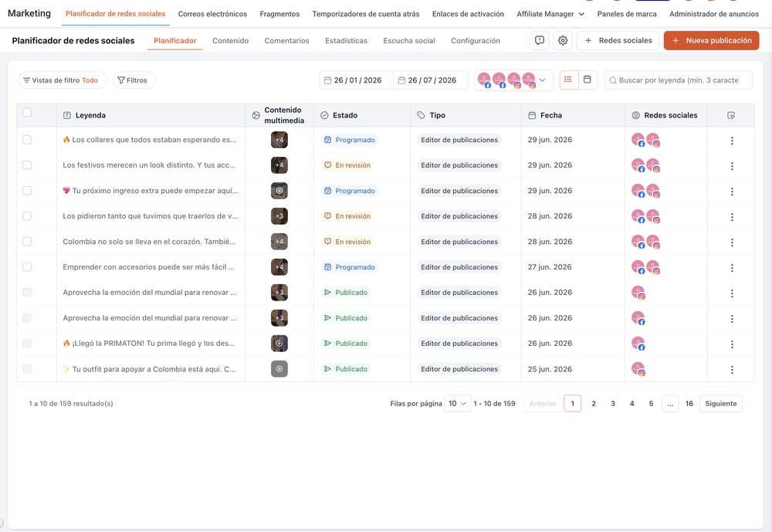Expand the social accounts selector chevron

click(x=542, y=80)
